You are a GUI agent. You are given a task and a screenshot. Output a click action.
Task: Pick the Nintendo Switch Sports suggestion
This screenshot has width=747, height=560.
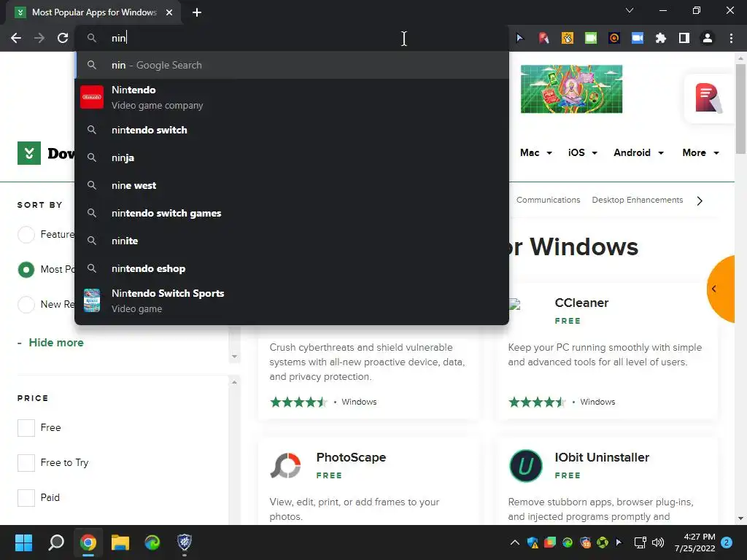tap(292, 301)
